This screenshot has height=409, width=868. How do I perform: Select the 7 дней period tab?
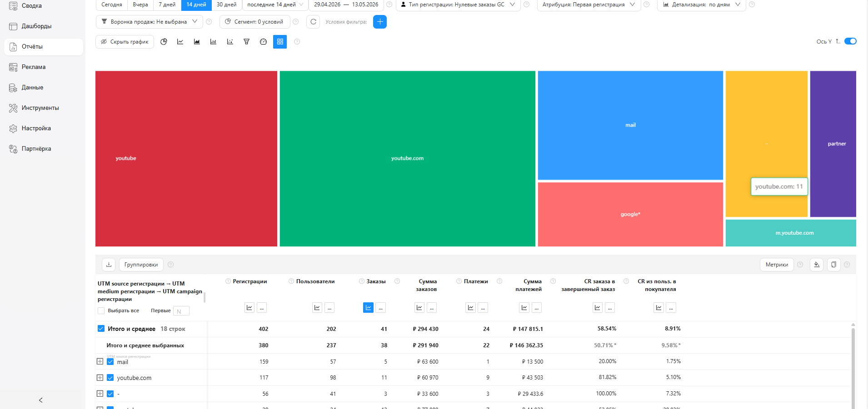click(167, 5)
